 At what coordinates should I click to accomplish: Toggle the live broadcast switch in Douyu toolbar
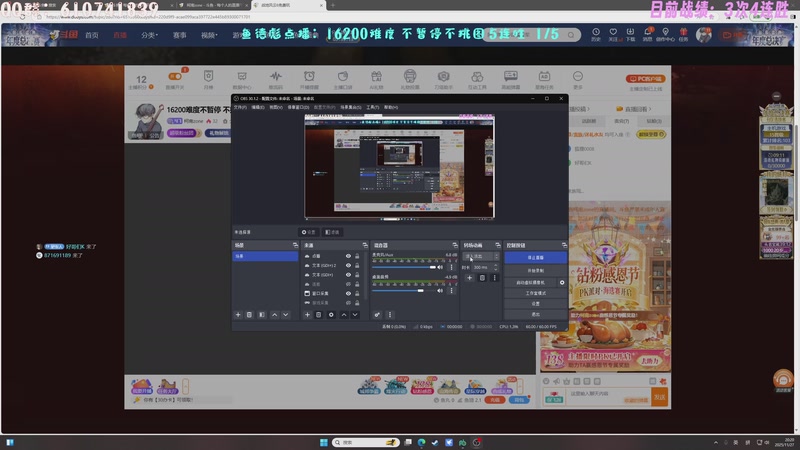(x=175, y=77)
